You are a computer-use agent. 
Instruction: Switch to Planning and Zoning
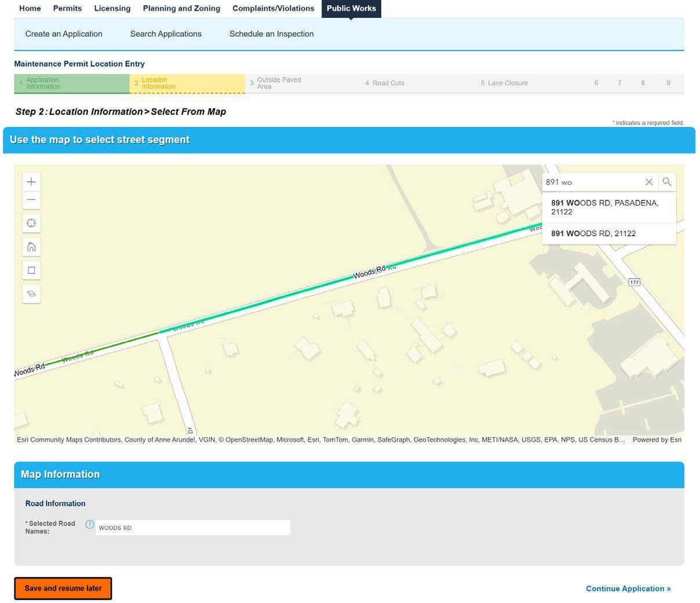point(181,8)
